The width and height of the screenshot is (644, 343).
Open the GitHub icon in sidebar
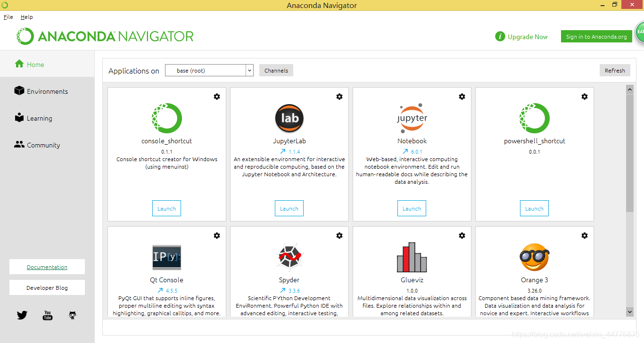pyautogui.click(x=73, y=315)
